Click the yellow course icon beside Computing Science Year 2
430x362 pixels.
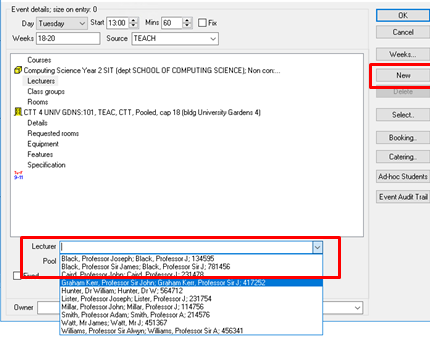coord(18,70)
